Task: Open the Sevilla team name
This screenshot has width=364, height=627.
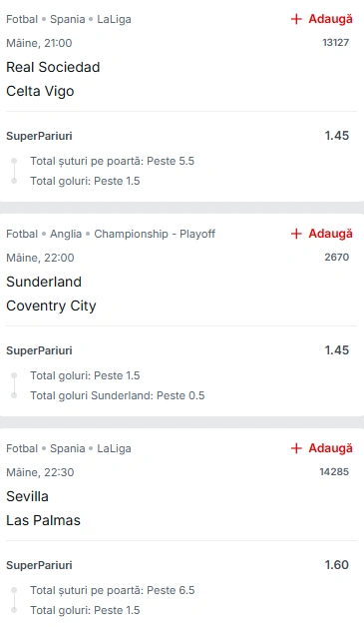Action: [x=27, y=496]
